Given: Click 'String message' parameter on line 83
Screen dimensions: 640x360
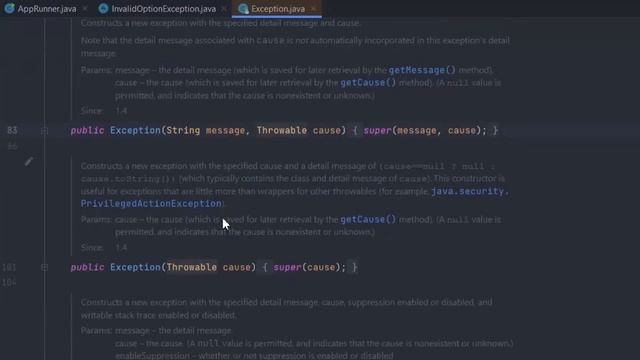Looking at the screenshot, I should tap(206, 131).
